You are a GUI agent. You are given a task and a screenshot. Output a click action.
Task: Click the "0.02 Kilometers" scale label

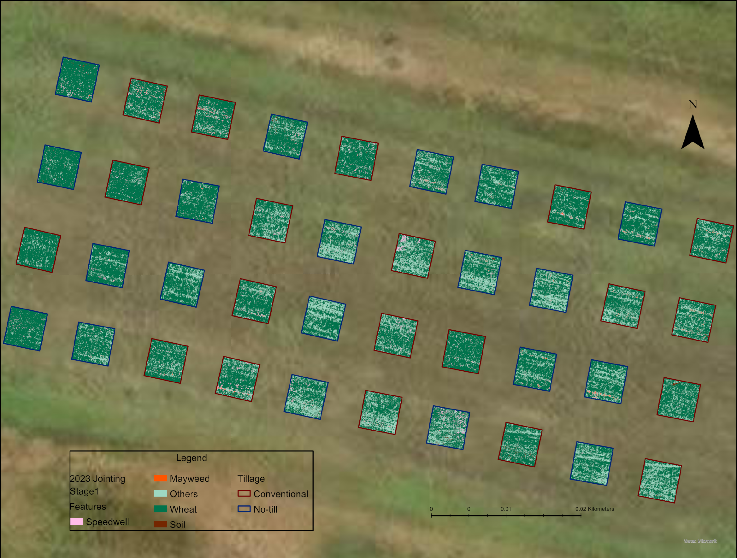[594, 509]
